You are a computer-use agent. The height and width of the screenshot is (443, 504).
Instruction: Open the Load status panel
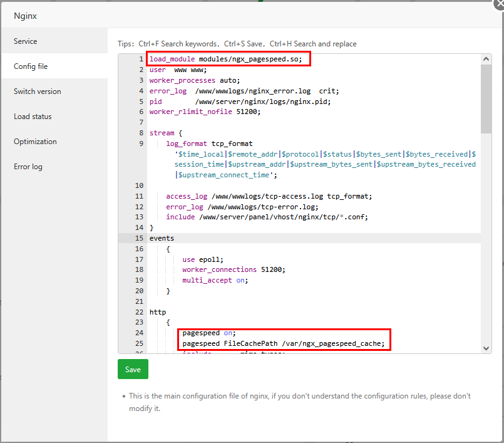click(x=33, y=117)
